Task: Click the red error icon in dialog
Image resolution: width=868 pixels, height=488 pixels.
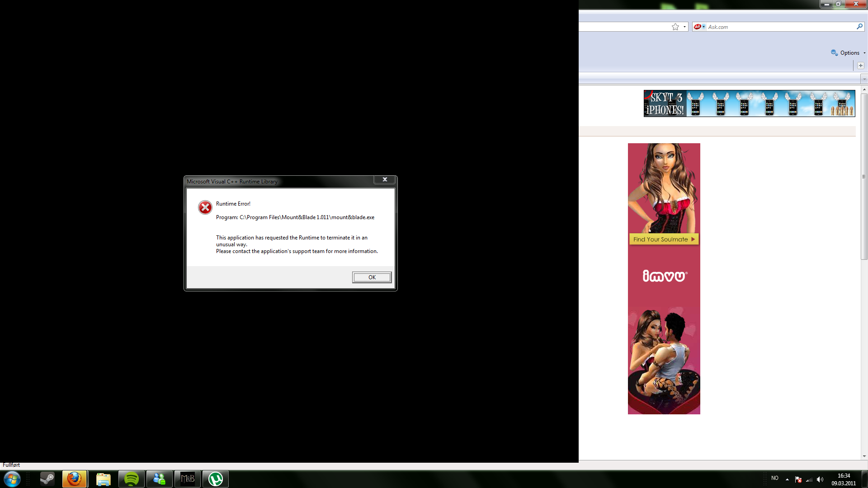Action: (x=205, y=207)
